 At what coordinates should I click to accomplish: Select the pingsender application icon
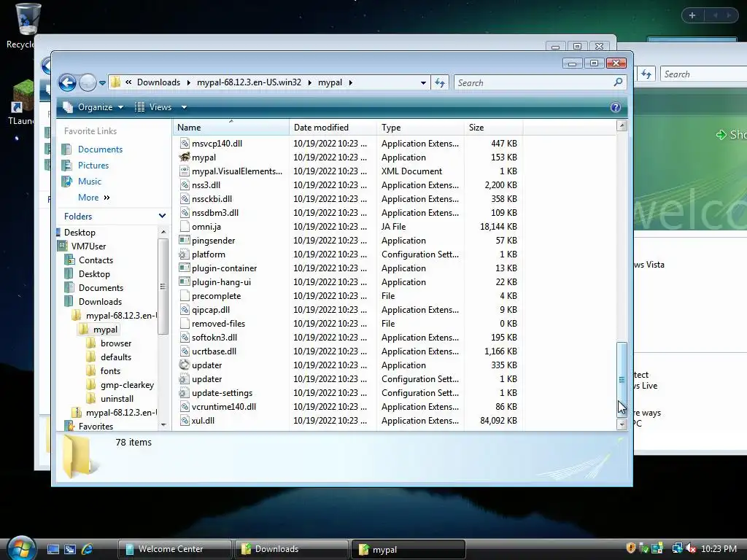pos(185,241)
